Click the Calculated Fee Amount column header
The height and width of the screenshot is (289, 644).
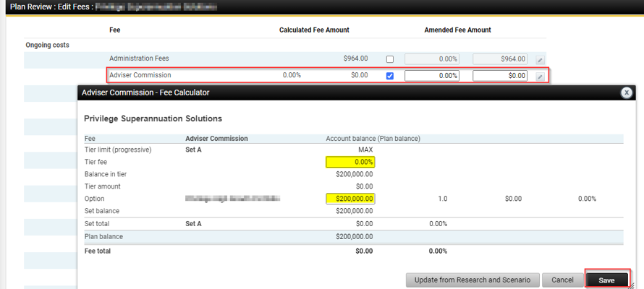click(x=314, y=30)
